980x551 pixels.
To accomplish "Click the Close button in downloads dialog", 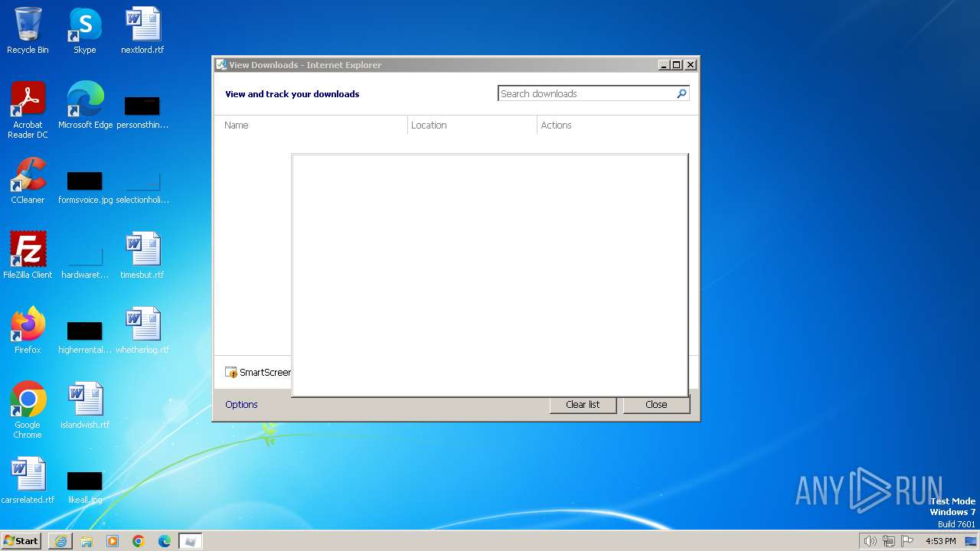I will tap(656, 404).
